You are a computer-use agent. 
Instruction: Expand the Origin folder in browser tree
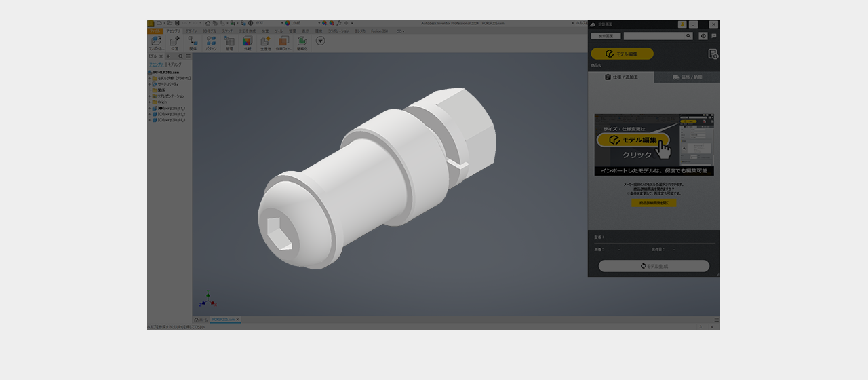pyautogui.click(x=149, y=102)
